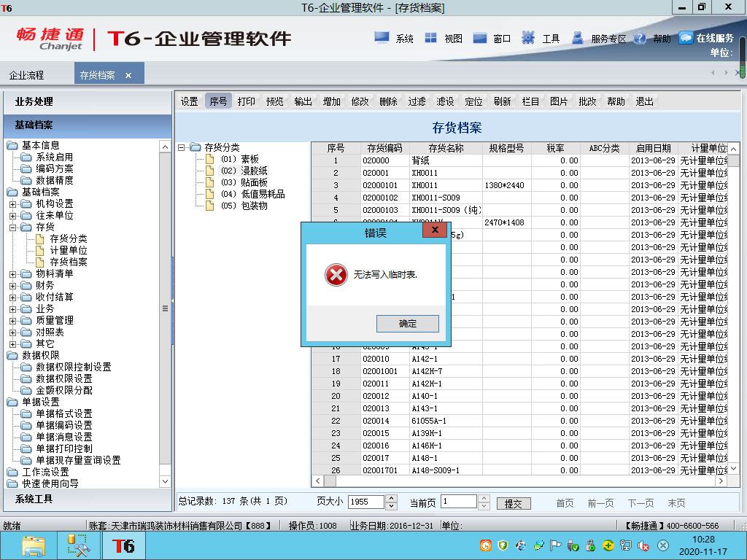Expand the 往来单位 tree node
Viewport: 747px width, 560px height.
tap(13, 216)
